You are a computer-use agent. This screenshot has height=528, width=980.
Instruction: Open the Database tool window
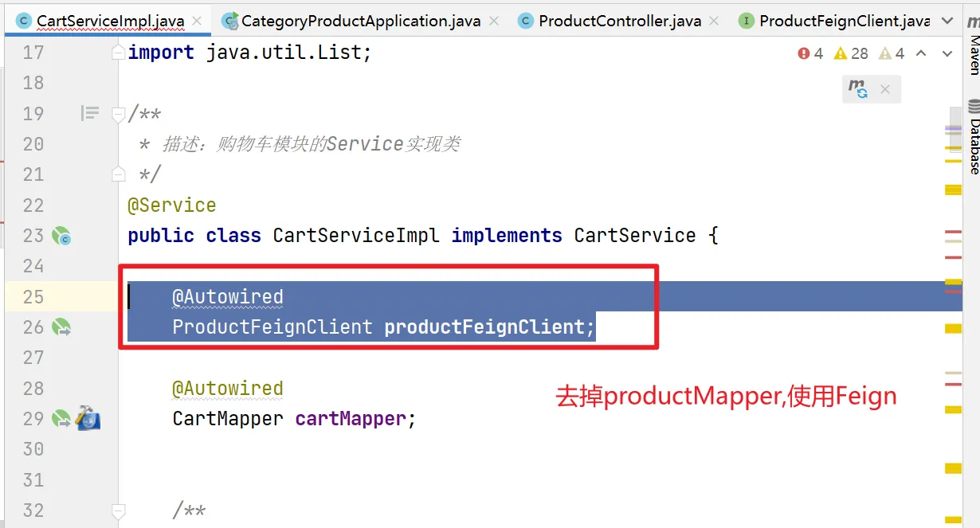(973, 139)
